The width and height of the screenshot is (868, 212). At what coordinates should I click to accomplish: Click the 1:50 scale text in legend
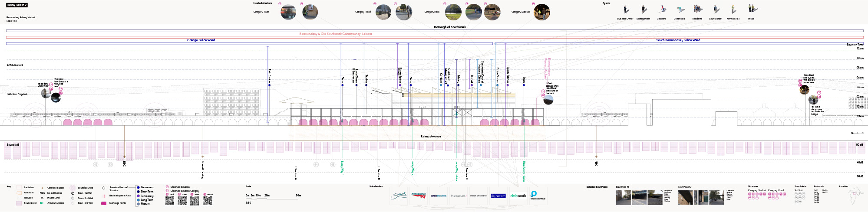[x=248, y=202]
